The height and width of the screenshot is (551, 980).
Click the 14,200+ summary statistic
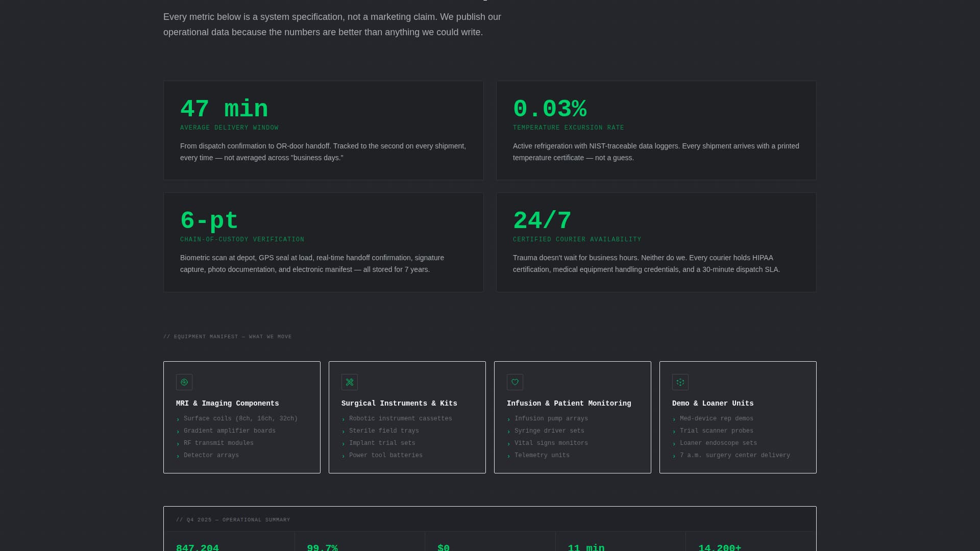click(720, 547)
